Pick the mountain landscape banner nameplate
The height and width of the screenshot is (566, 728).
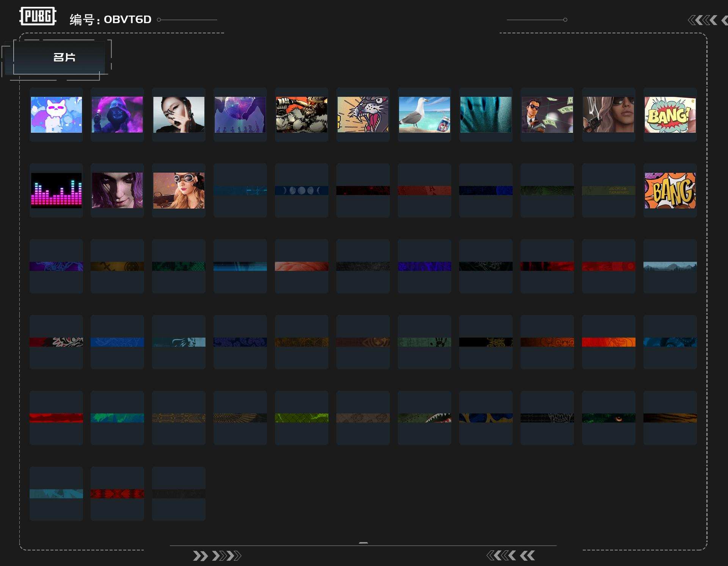coord(670,266)
